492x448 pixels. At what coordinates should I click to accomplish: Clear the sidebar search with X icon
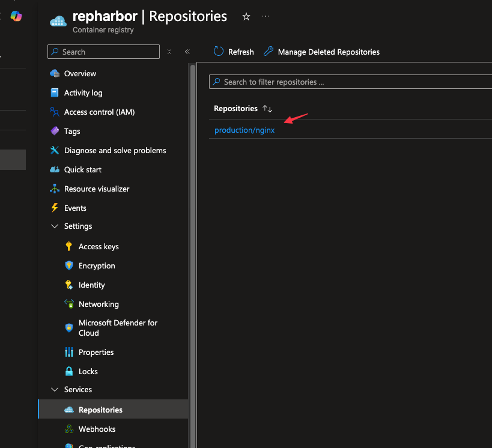point(169,52)
